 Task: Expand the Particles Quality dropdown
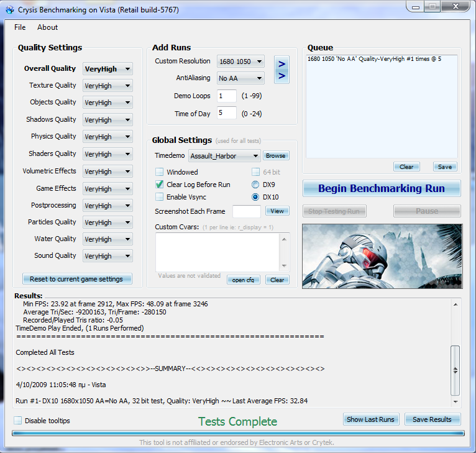point(108,222)
